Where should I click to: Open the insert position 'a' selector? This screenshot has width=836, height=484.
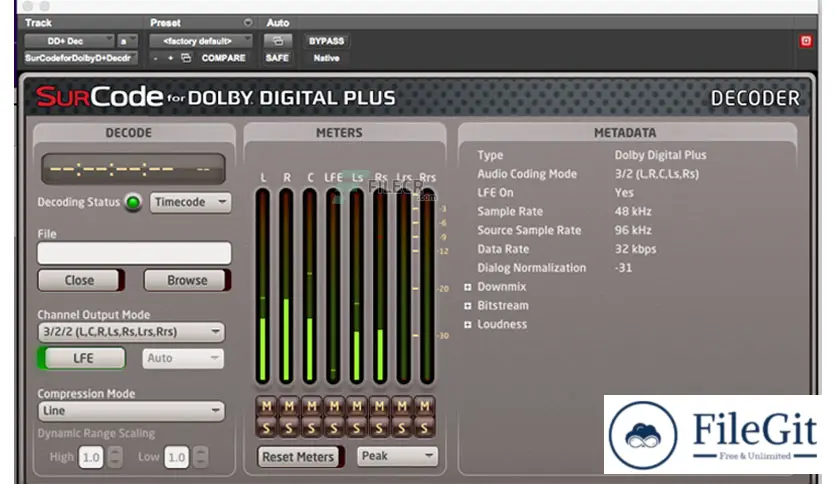[127, 41]
